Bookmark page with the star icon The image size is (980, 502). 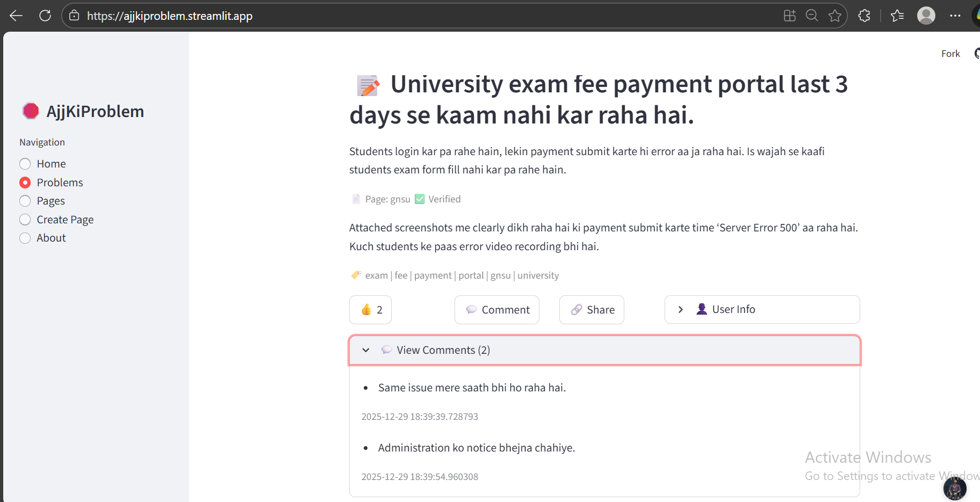point(834,16)
